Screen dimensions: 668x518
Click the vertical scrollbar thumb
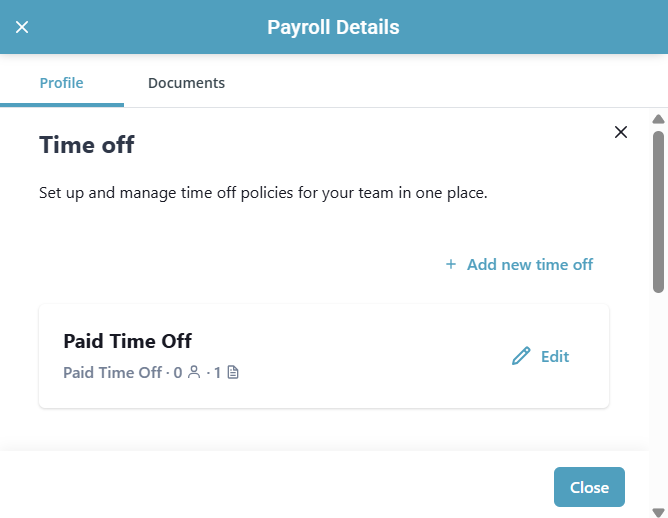[x=658, y=210]
